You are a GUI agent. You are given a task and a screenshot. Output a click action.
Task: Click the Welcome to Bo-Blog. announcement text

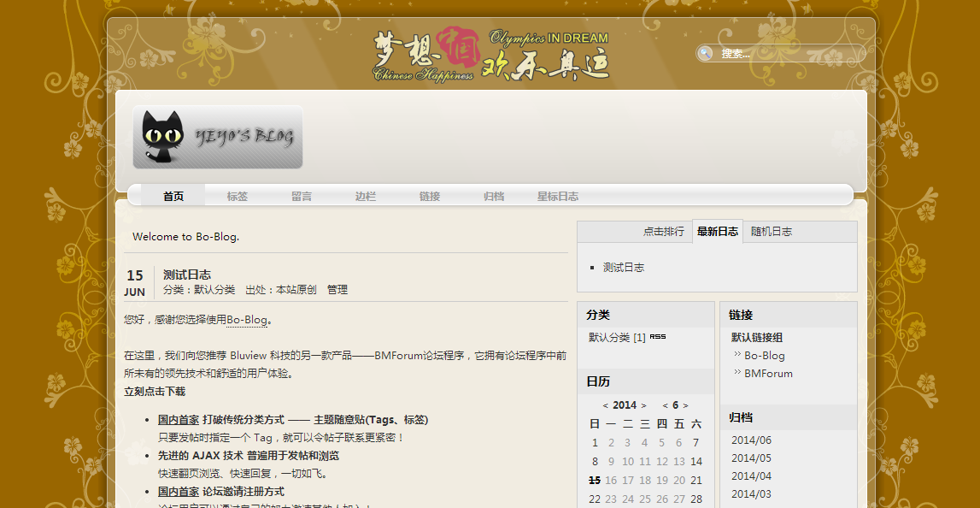pos(185,237)
